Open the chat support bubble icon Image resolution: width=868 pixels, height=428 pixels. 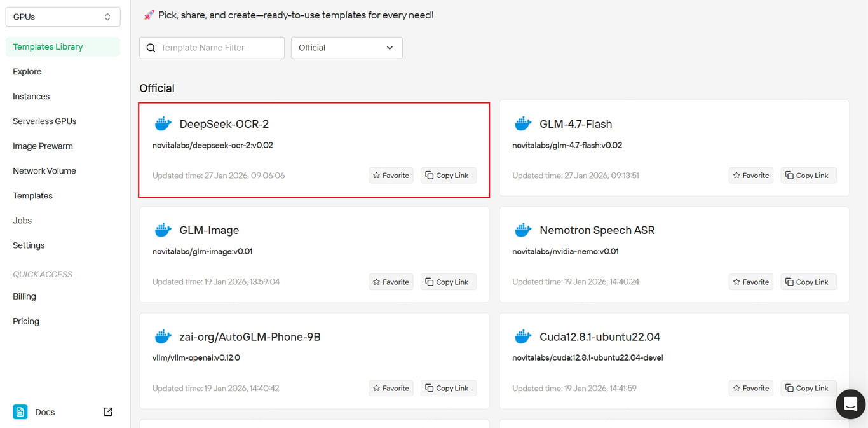tap(850, 404)
